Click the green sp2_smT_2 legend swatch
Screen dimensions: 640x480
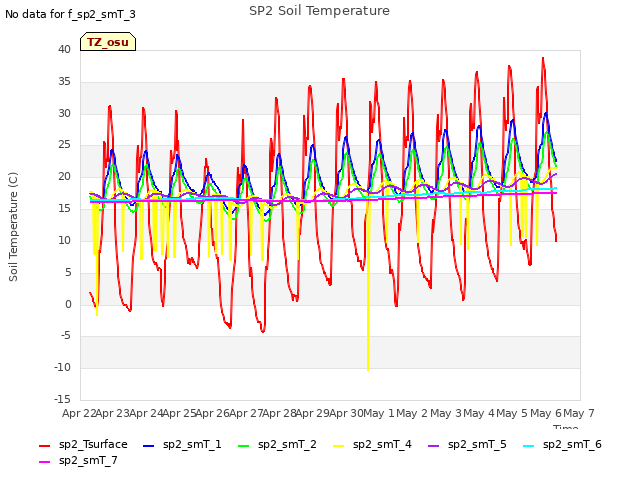[x=243, y=446]
